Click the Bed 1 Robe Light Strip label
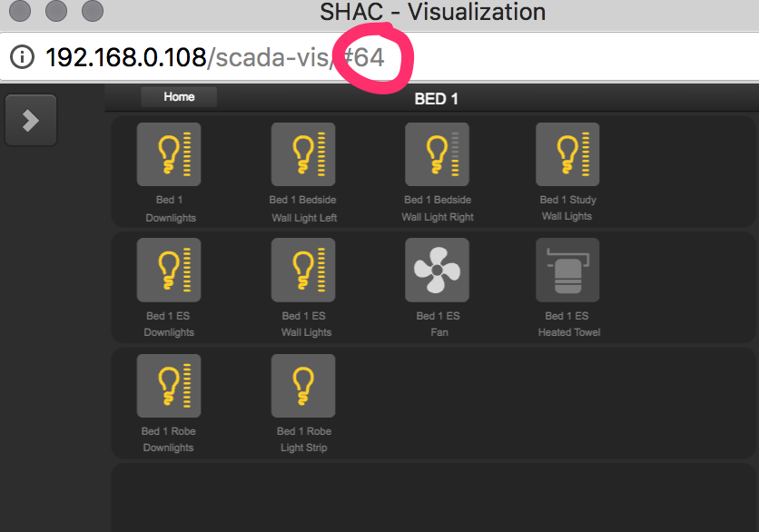This screenshot has width=759, height=532. [303, 439]
